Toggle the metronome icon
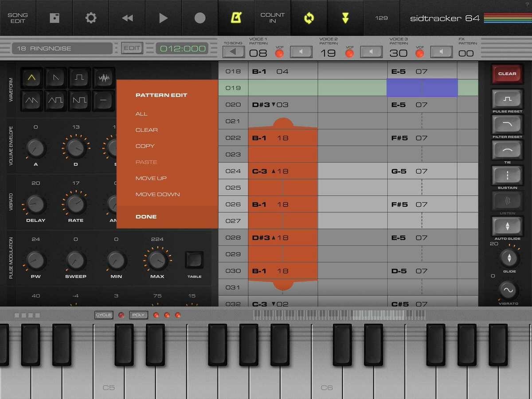 (236, 18)
